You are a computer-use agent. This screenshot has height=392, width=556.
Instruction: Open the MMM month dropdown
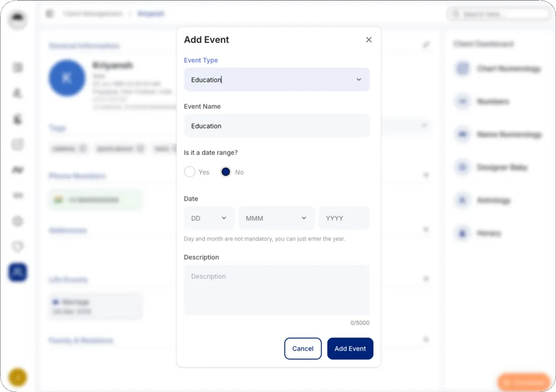(x=276, y=218)
